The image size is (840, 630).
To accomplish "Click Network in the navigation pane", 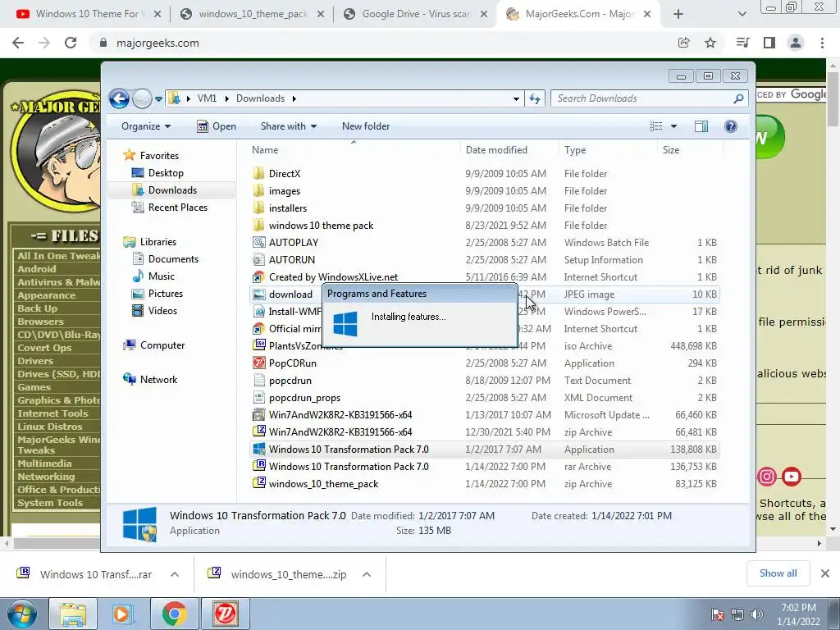I will click(158, 380).
